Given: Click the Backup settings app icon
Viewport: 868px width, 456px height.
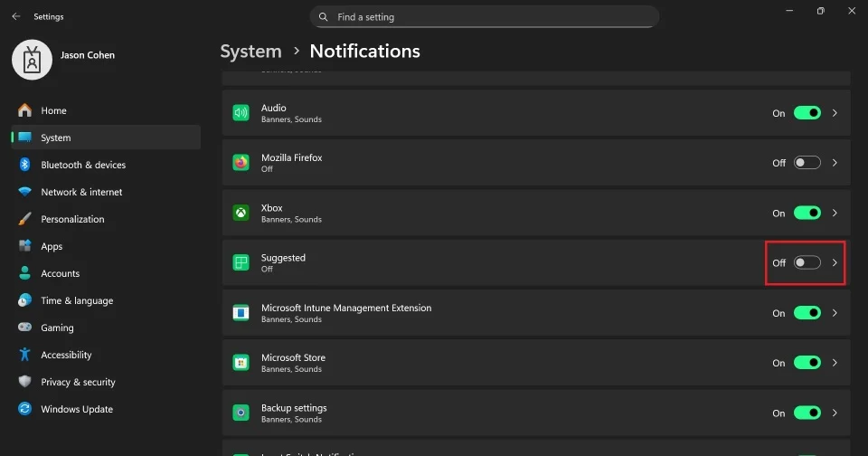Looking at the screenshot, I should tap(241, 413).
